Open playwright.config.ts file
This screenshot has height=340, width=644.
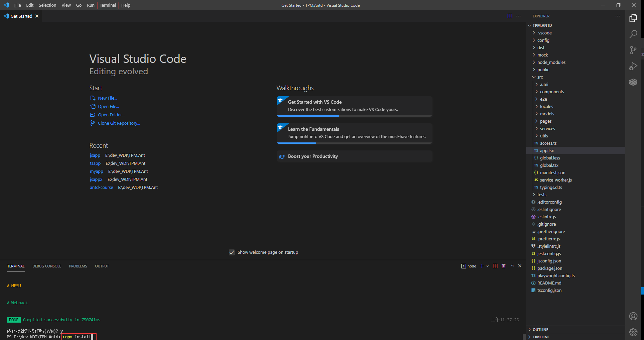pyautogui.click(x=576, y=275)
